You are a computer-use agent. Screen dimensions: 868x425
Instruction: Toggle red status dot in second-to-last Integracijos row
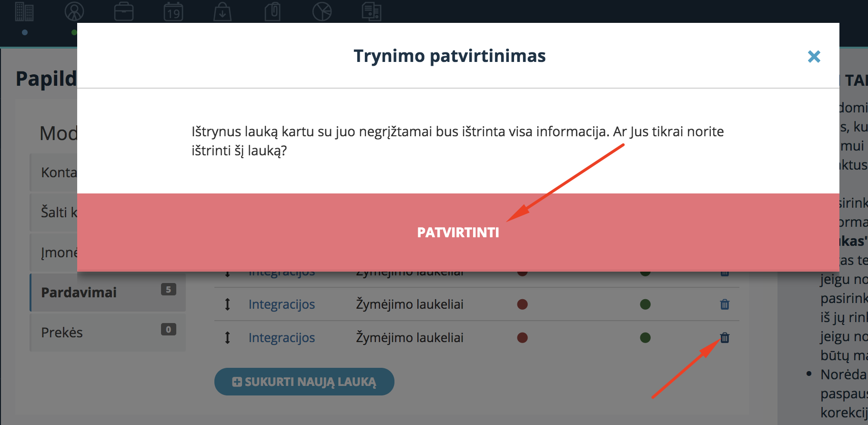(523, 304)
